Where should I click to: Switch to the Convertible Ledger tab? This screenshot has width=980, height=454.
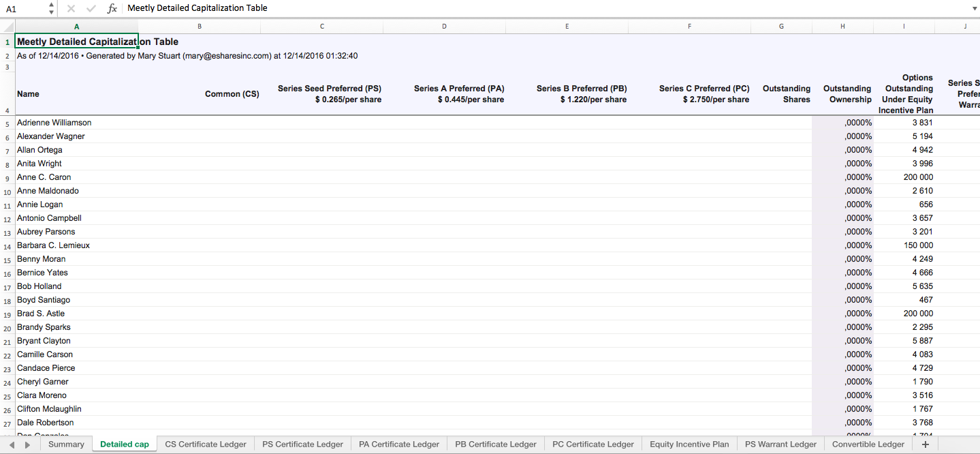coord(868,444)
